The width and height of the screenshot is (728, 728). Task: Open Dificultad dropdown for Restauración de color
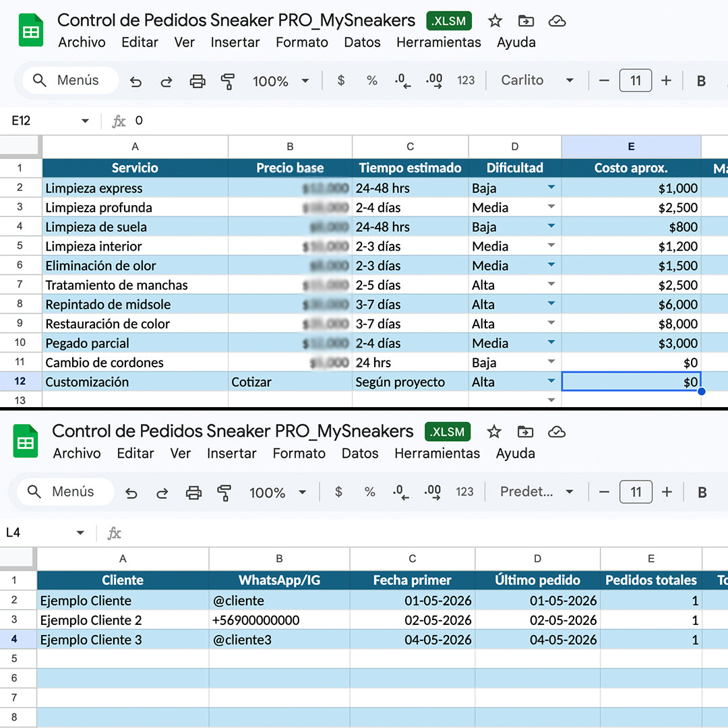coord(551,323)
